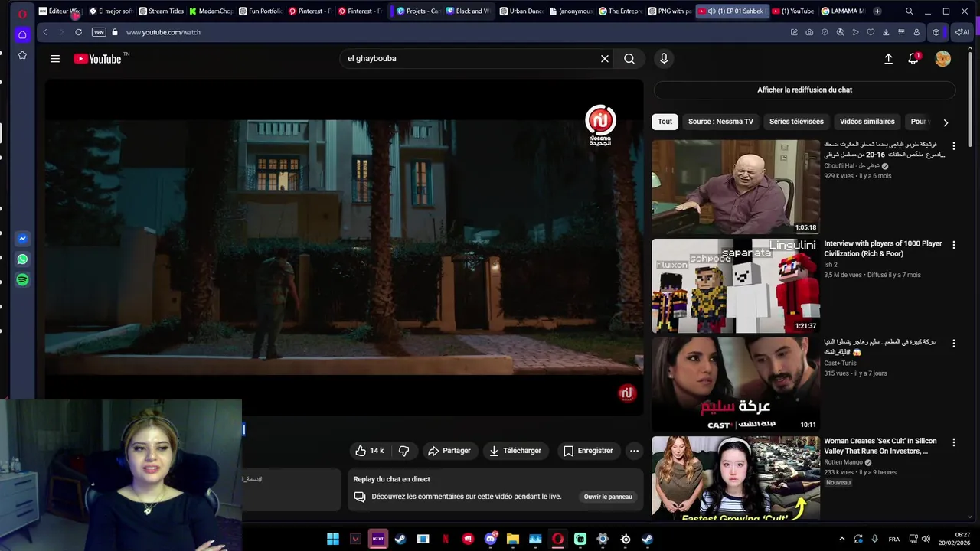The height and width of the screenshot is (551, 980).
Task: Go back with browser arrow
Action: pyautogui.click(x=45, y=32)
